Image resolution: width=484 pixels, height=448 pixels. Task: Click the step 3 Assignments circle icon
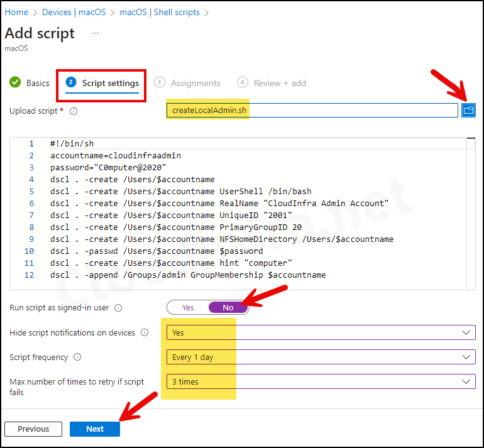159,82
